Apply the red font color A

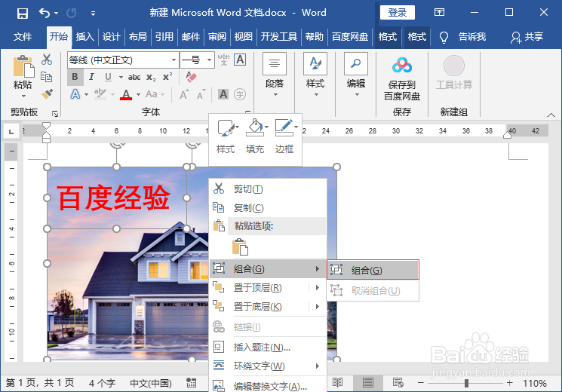pyautogui.click(x=126, y=94)
